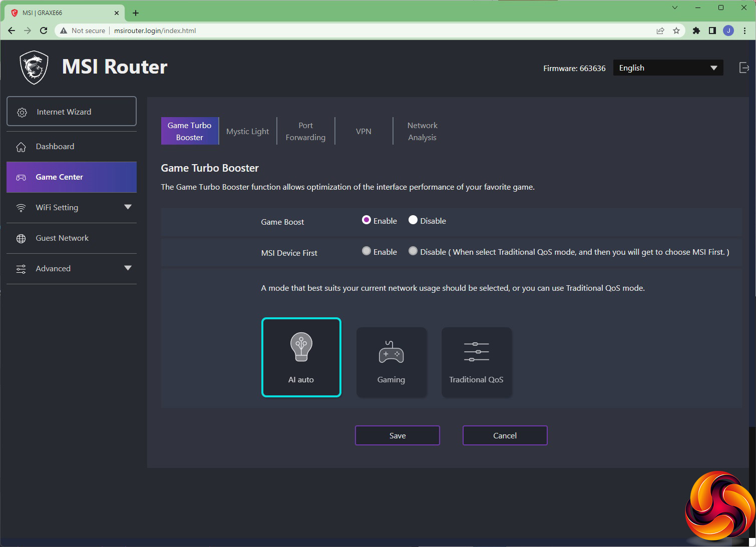Open the Chrome three-dot menu
This screenshot has width=756, height=547.
point(745,31)
